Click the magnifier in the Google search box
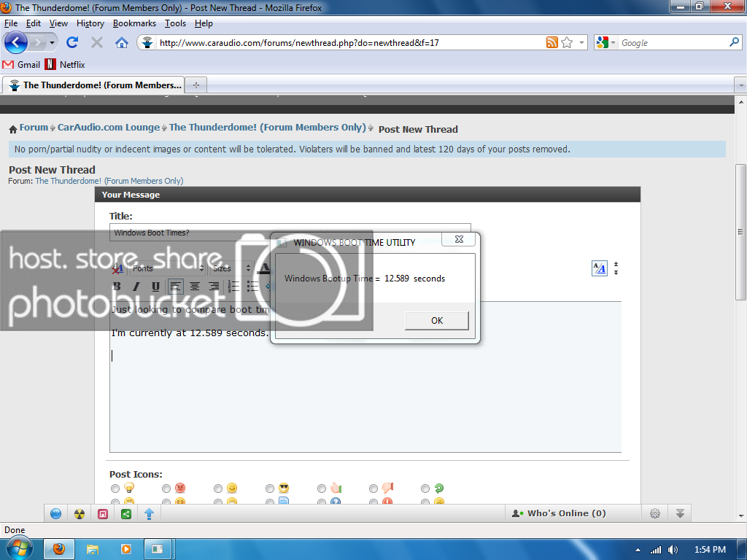 734,42
